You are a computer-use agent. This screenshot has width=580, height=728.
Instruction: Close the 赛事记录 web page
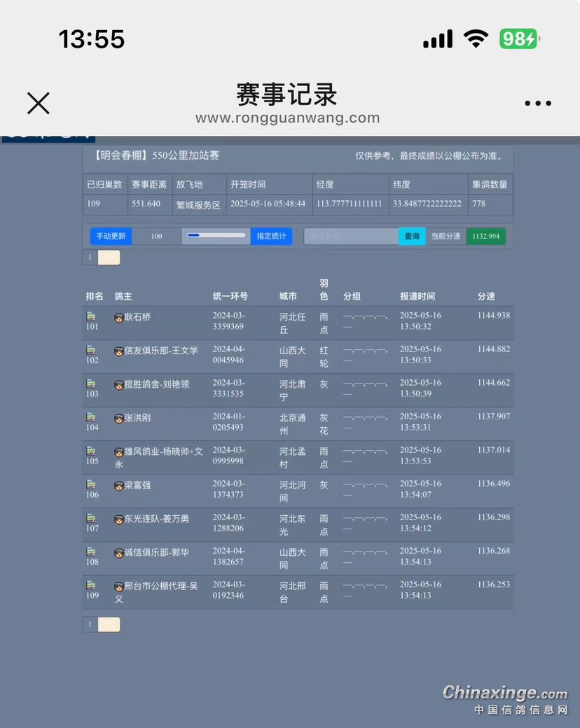38,103
